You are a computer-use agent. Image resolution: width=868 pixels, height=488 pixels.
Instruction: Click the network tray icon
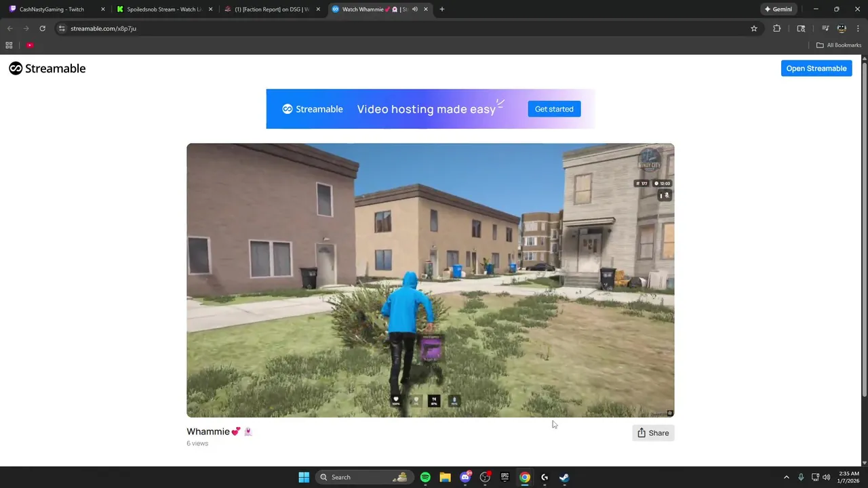point(815,477)
